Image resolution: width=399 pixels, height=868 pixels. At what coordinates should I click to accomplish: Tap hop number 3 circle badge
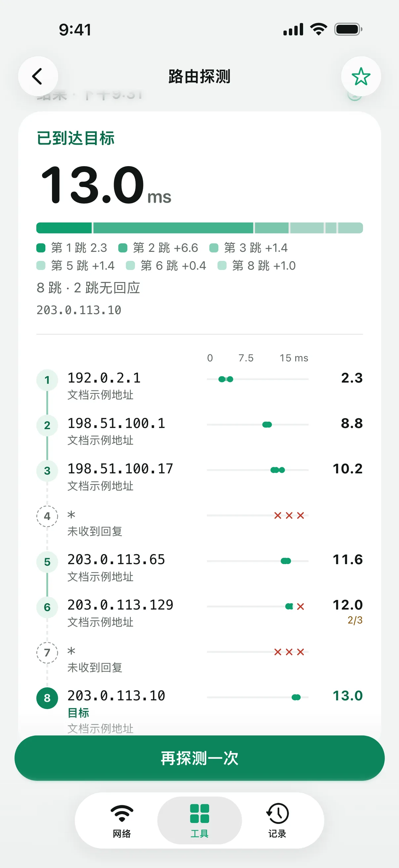tap(47, 471)
